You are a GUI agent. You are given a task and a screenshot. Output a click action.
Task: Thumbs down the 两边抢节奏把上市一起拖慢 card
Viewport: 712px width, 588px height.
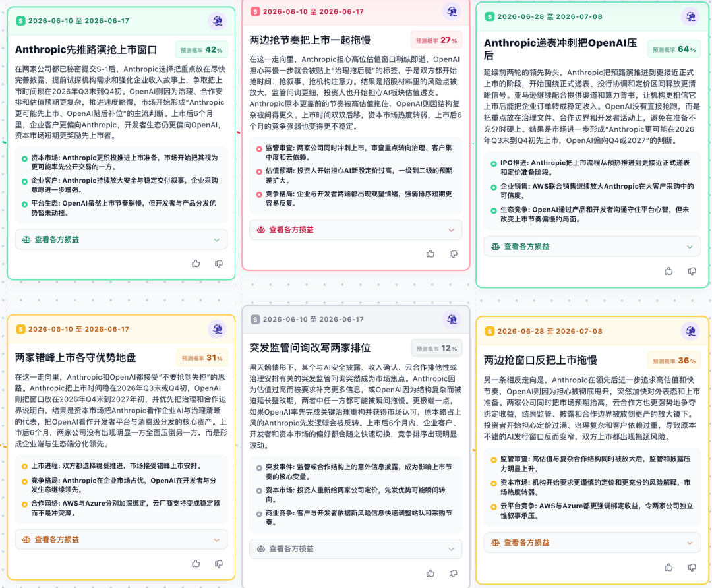tap(453, 254)
